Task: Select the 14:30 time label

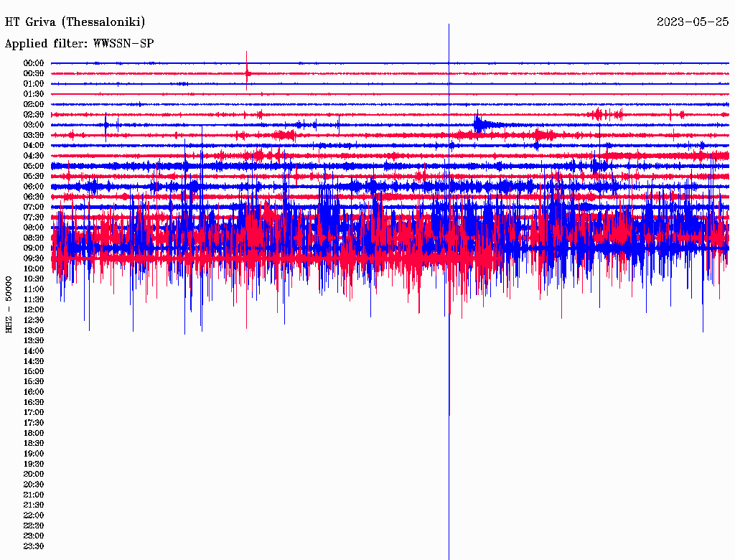Action: (34, 361)
